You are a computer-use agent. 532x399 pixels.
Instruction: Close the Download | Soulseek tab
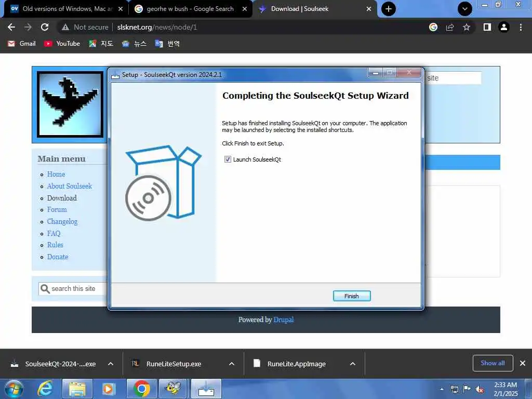(x=369, y=9)
